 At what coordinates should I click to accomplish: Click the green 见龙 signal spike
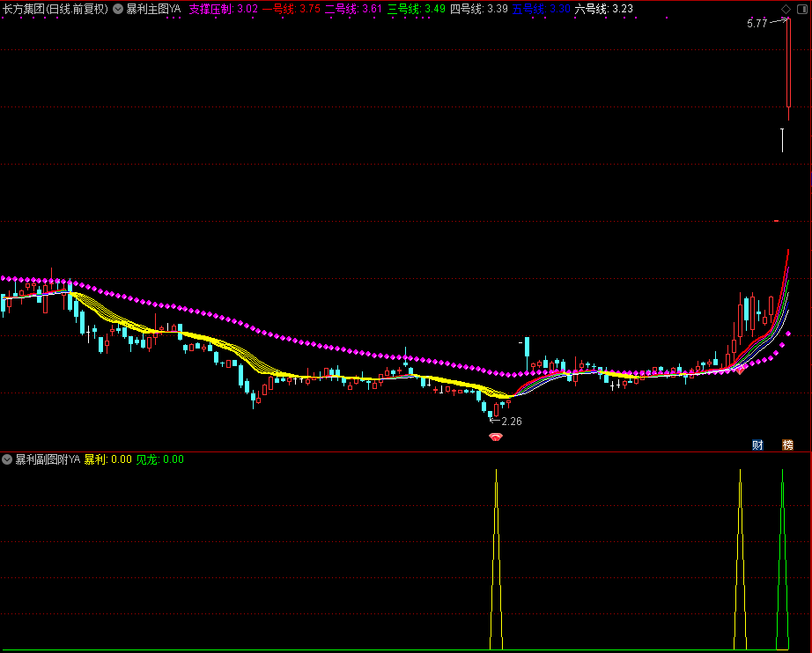(x=782, y=559)
